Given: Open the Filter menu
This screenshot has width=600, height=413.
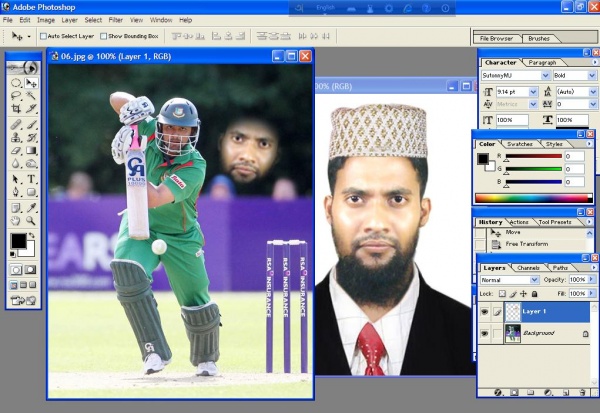Looking at the screenshot, I should click(116, 19).
